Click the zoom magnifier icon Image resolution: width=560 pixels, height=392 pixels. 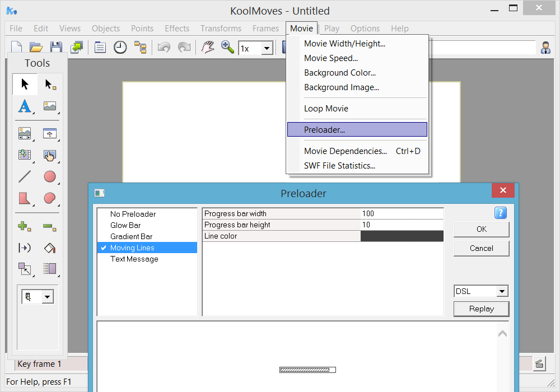(x=227, y=47)
